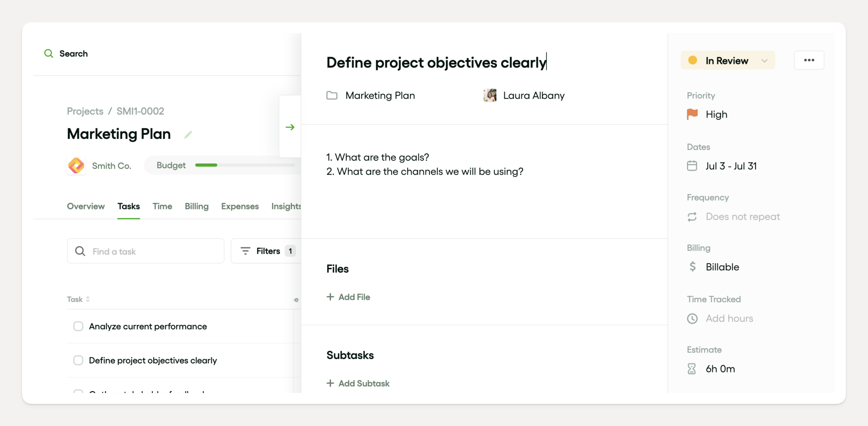Check the Analyze current performance task
Image resolution: width=868 pixels, height=426 pixels.
click(x=78, y=326)
